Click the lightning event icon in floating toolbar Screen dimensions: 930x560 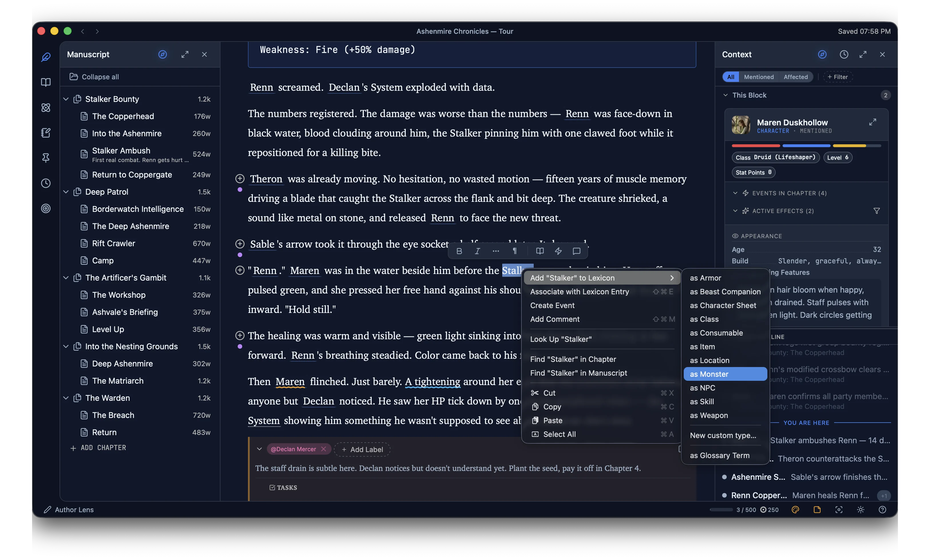(558, 251)
